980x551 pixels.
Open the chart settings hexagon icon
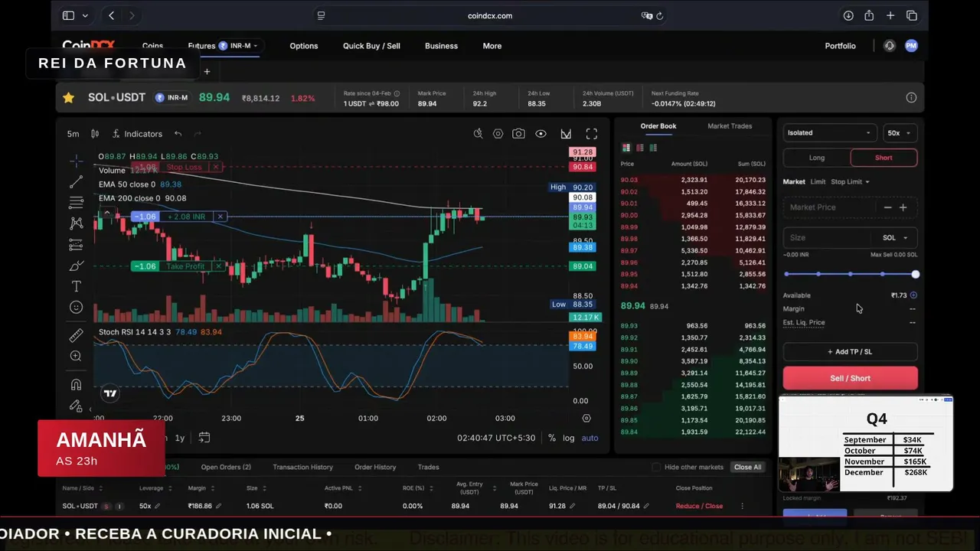pyautogui.click(x=498, y=134)
